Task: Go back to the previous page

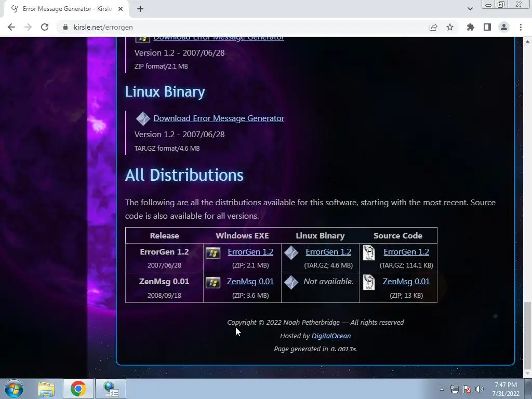Action: 11,27
